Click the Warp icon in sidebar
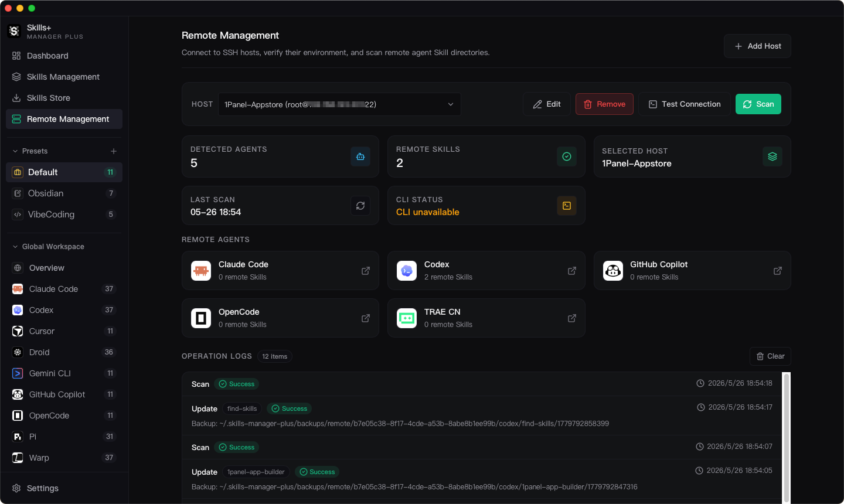 coord(18,458)
